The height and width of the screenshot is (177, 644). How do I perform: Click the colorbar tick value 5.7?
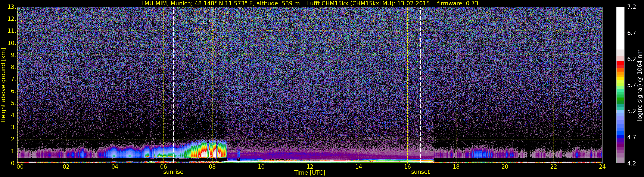(x=632, y=85)
